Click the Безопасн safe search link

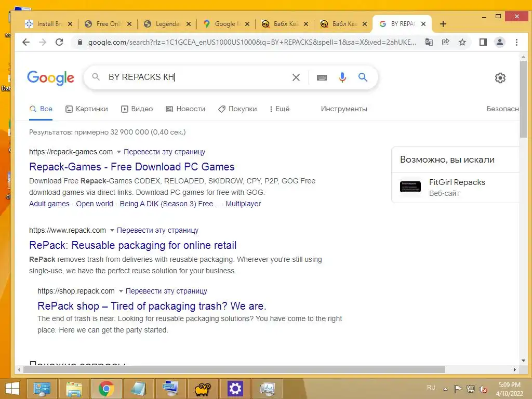(502, 109)
